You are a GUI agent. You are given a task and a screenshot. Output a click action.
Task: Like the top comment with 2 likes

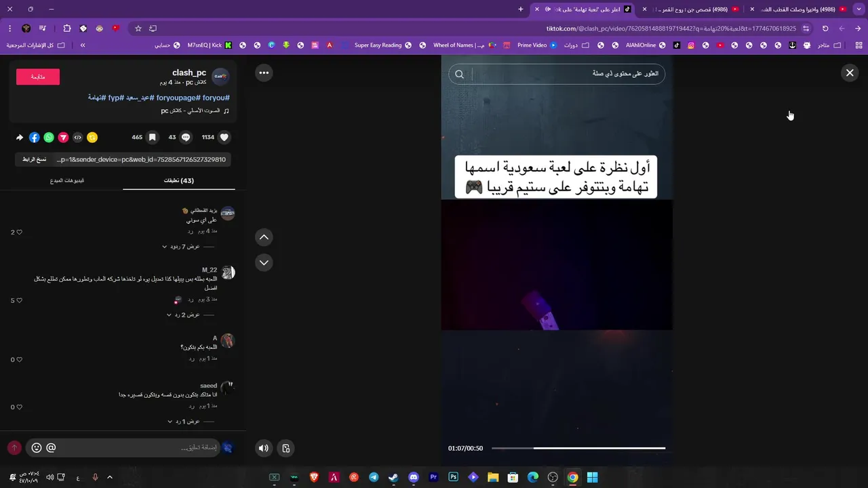(x=19, y=232)
